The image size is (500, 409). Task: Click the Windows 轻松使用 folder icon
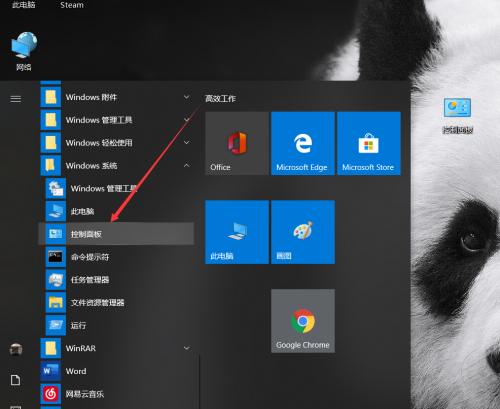[51, 143]
